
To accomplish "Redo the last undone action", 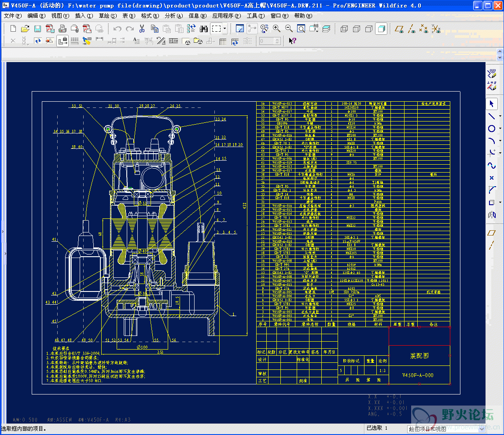I will point(130,29).
